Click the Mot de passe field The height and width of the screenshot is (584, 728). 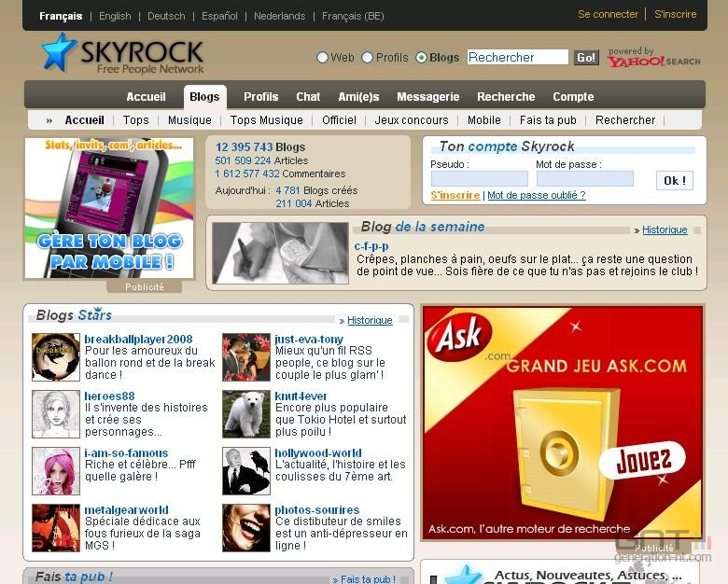(585, 179)
